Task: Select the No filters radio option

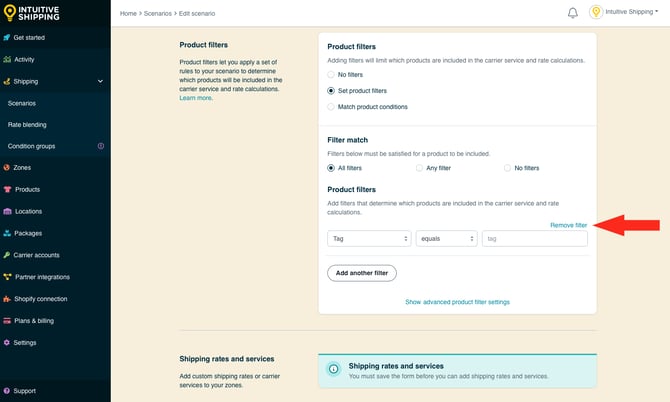Action: [x=332, y=75]
